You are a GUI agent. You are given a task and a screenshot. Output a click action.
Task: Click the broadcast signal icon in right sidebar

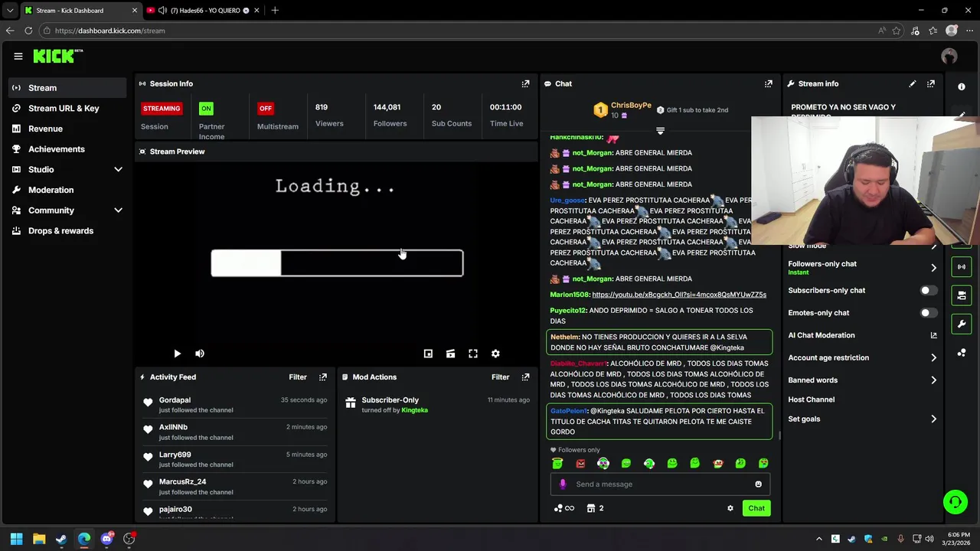tap(962, 266)
